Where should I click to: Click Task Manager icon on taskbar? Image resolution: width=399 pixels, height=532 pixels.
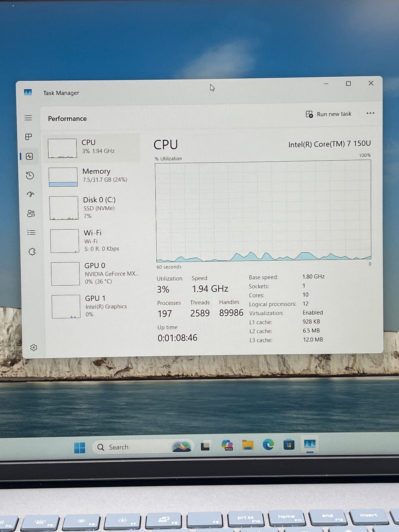coord(310,444)
